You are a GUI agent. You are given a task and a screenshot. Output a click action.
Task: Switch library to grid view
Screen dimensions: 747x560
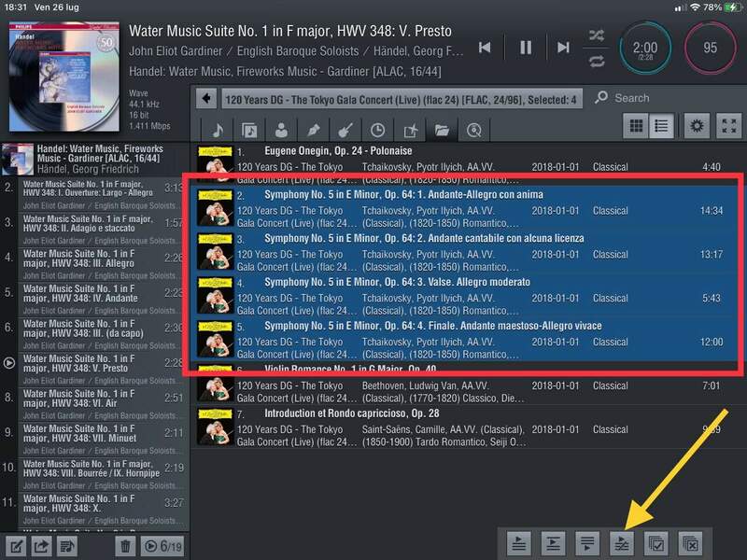coord(636,126)
